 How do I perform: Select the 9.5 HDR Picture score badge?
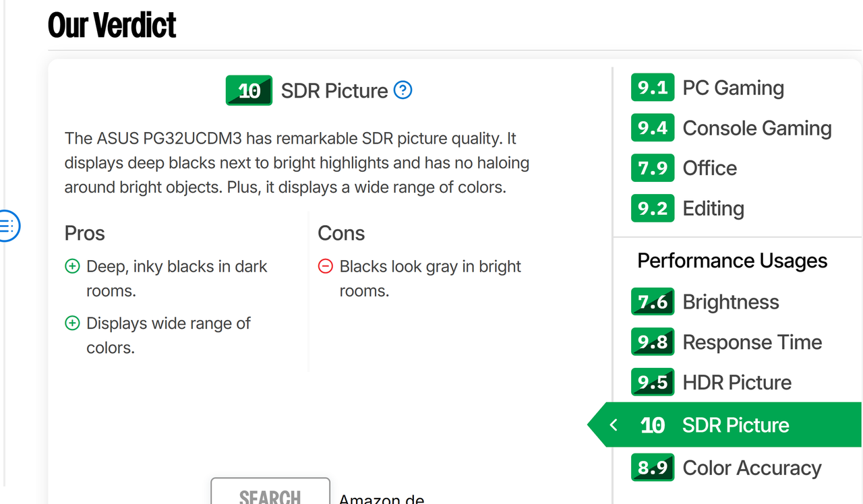coord(653,382)
